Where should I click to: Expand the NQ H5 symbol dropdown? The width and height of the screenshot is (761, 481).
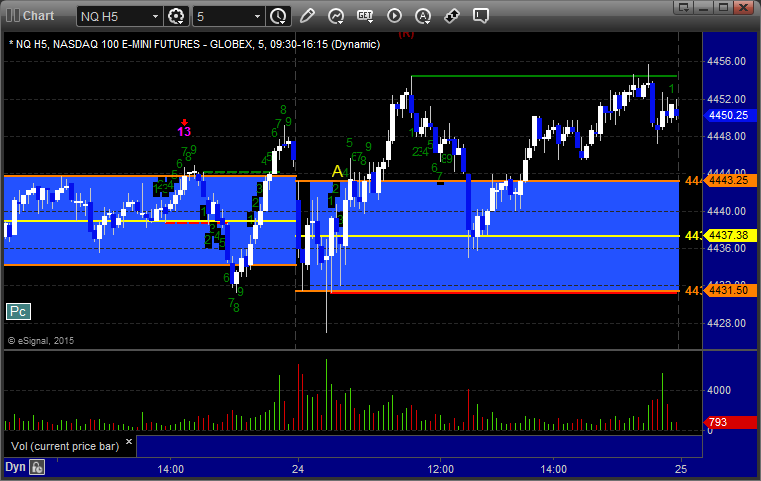(155, 17)
